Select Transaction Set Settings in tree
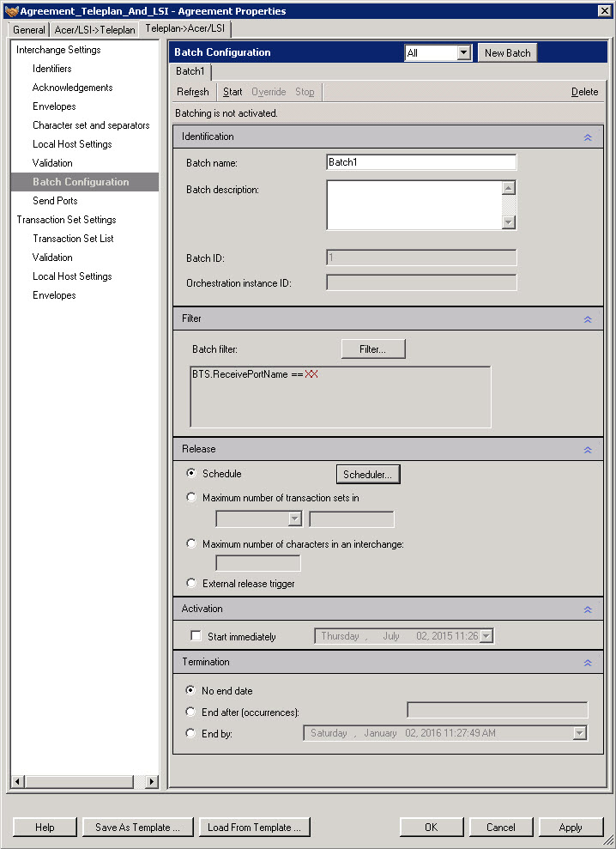This screenshot has height=849, width=616. pyautogui.click(x=66, y=220)
